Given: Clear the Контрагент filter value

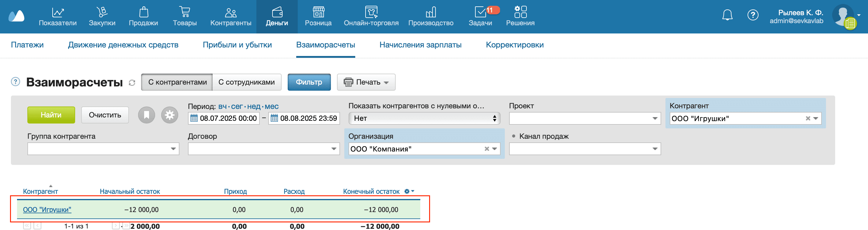Looking at the screenshot, I should click(808, 118).
